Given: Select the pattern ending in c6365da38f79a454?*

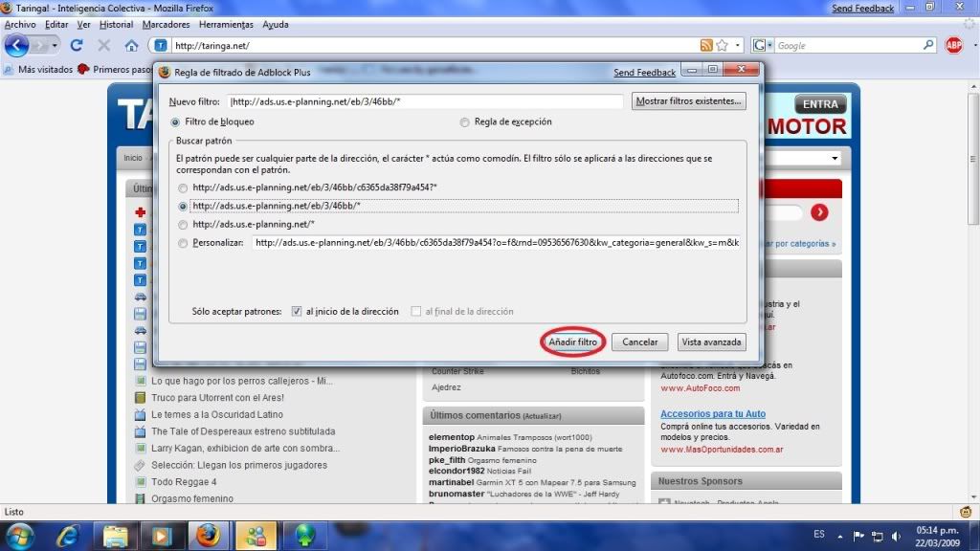Looking at the screenshot, I should (183, 187).
